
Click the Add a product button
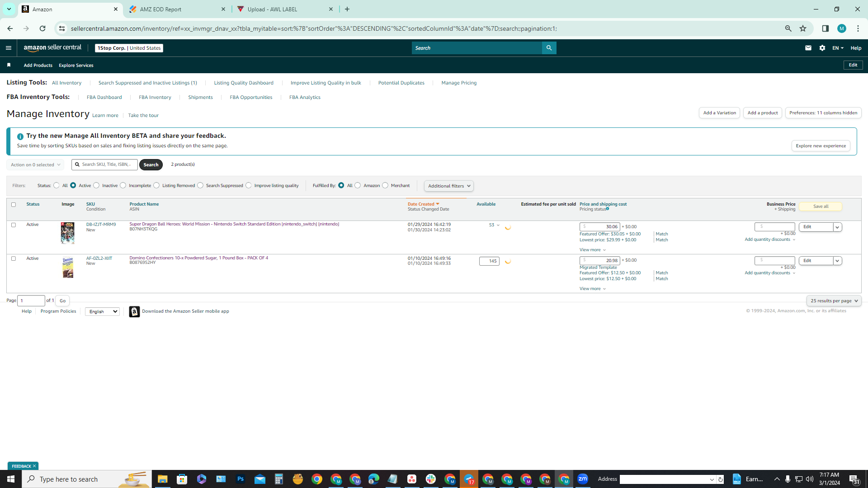coord(763,113)
